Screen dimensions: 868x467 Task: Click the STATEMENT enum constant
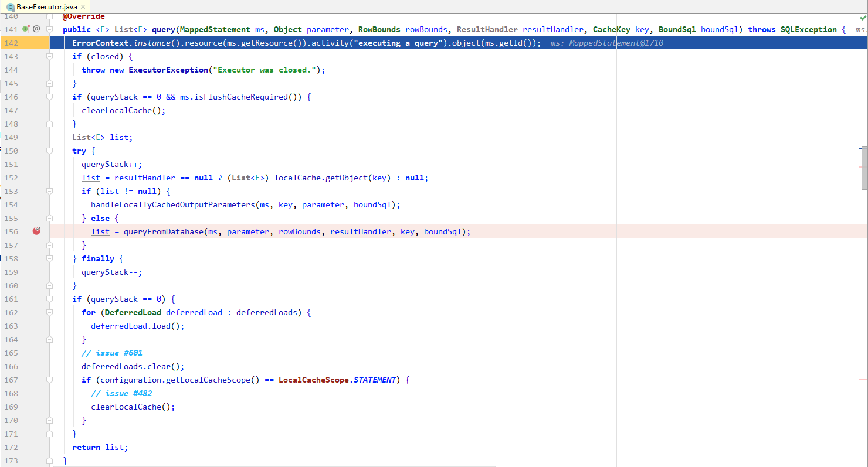(x=375, y=380)
